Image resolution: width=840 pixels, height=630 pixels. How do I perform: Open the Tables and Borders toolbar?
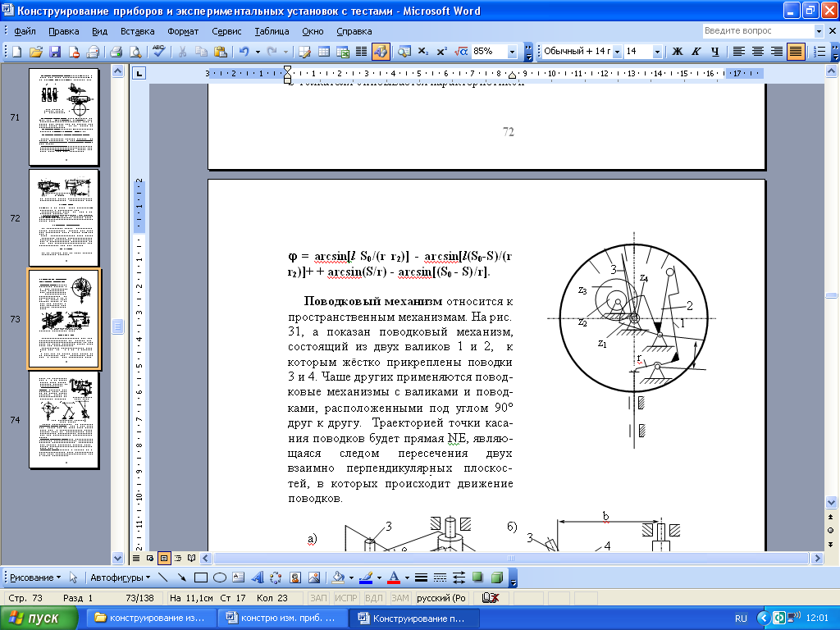click(305, 52)
